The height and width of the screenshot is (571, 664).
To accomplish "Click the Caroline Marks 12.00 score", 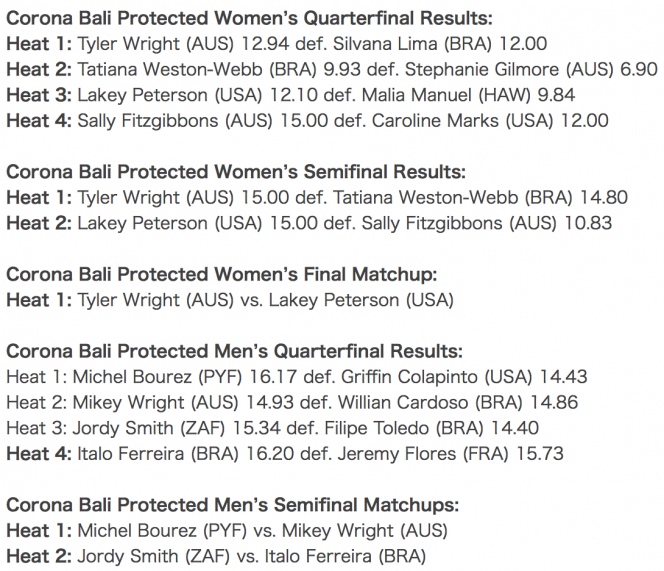I will click(x=585, y=121).
